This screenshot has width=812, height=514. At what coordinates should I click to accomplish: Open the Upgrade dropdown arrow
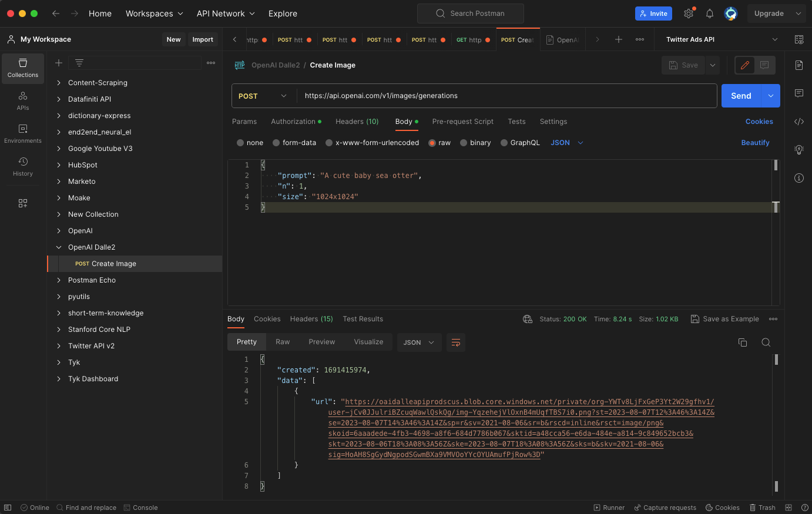(x=798, y=14)
